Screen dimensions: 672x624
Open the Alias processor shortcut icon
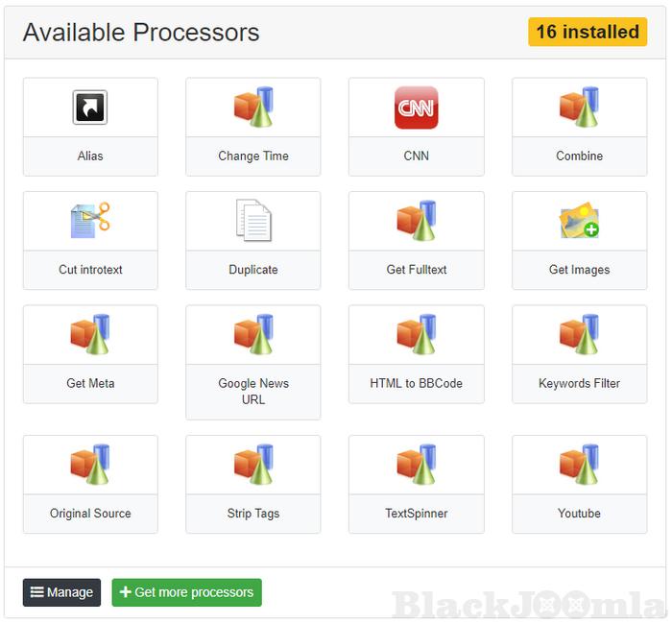[x=90, y=108]
